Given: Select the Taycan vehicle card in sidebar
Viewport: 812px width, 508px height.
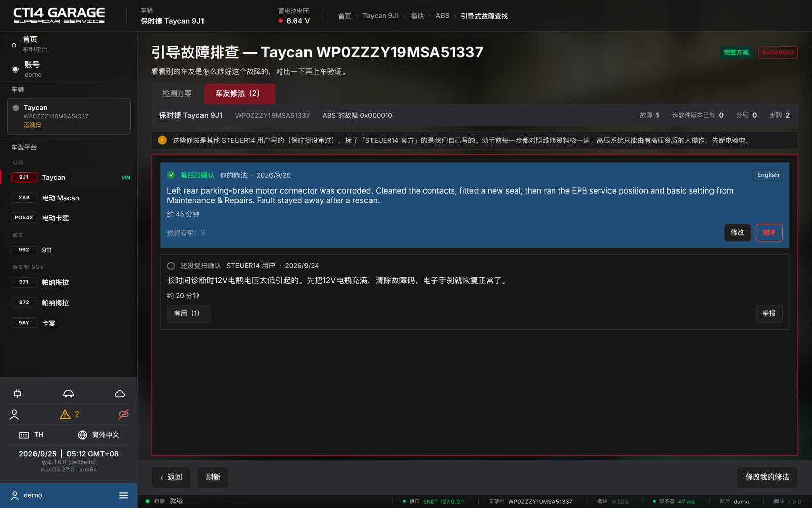Looking at the screenshot, I should click(x=69, y=116).
